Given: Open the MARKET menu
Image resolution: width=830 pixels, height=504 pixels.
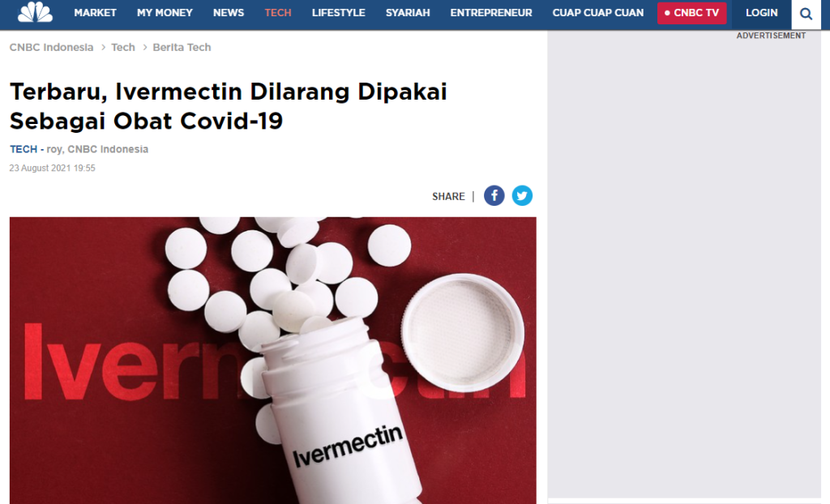Looking at the screenshot, I should 96,13.
